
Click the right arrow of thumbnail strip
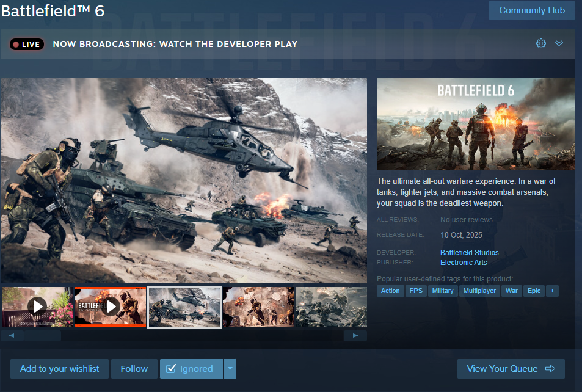(355, 336)
